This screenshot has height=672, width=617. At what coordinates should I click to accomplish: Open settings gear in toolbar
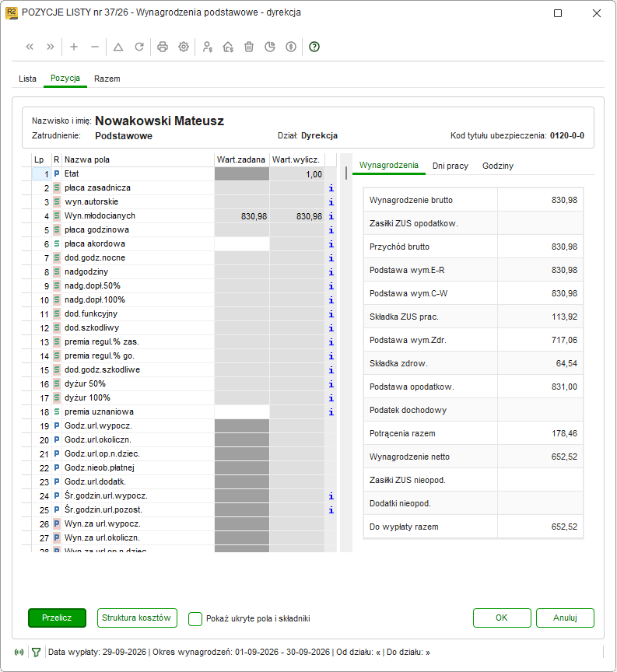coord(184,47)
